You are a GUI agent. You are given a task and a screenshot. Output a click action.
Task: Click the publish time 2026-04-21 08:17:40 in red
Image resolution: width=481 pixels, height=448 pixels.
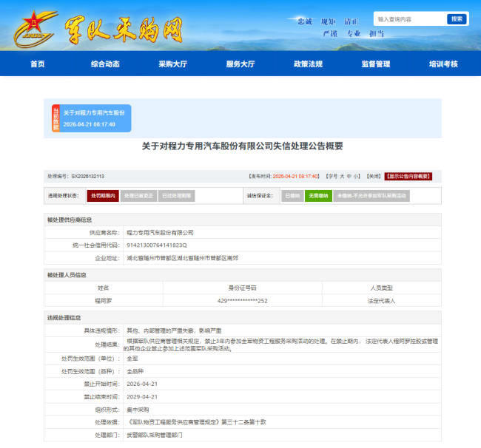(x=296, y=177)
